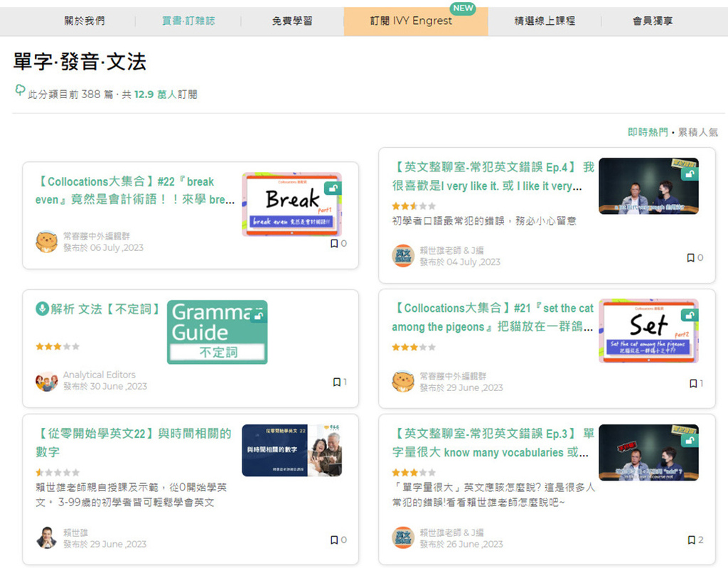The width and height of the screenshot is (728, 568).
Task: Bookmark the Collocations #22 break even article
Action: [x=334, y=243]
